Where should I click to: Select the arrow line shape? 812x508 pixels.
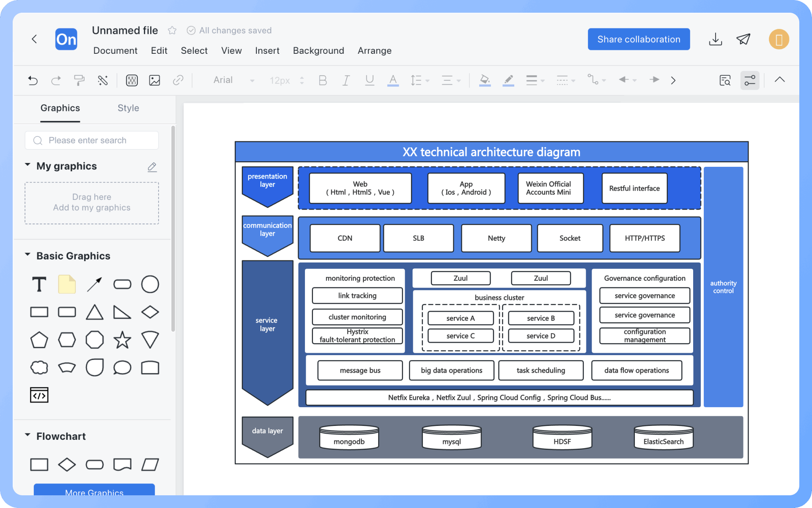pos(94,284)
